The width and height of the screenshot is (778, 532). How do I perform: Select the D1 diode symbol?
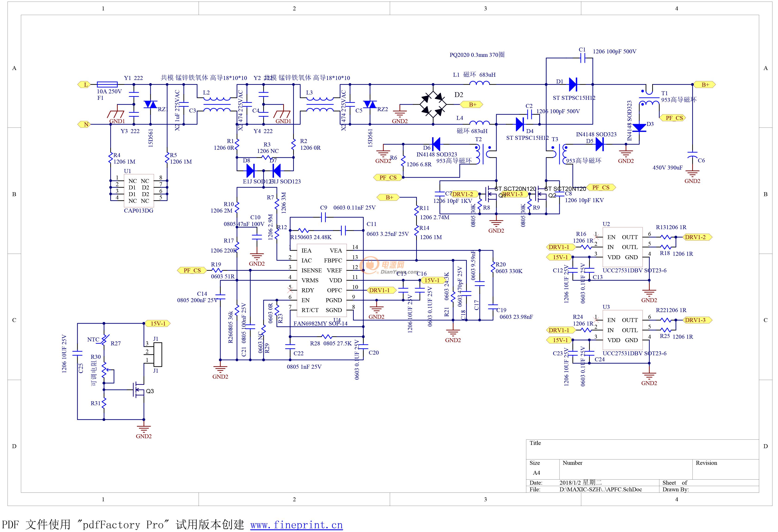pos(573,85)
